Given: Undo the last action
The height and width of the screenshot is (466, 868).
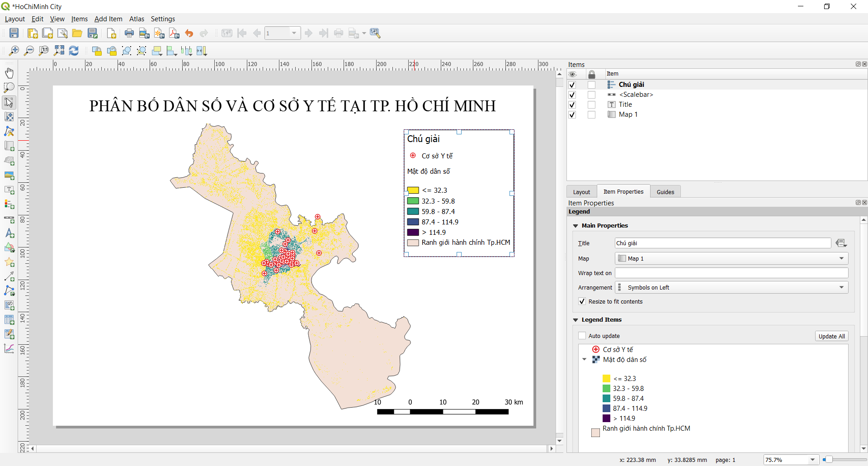Looking at the screenshot, I should pos(189,33).
